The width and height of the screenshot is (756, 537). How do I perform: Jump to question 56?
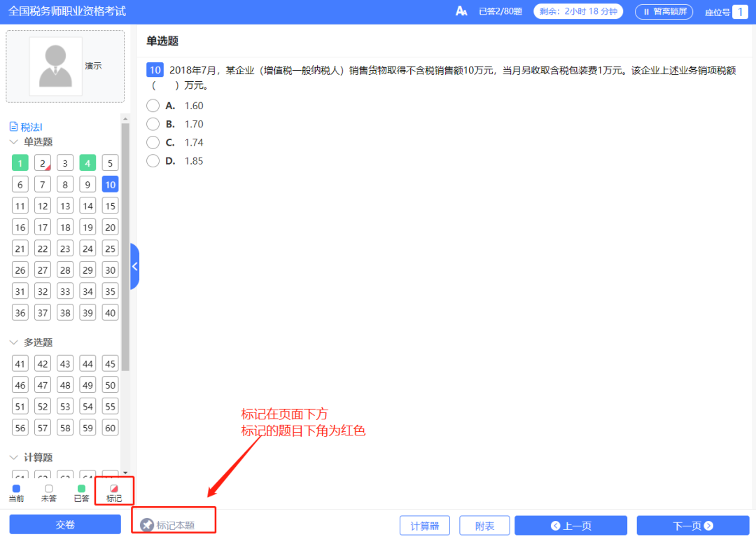pos(20,428)
